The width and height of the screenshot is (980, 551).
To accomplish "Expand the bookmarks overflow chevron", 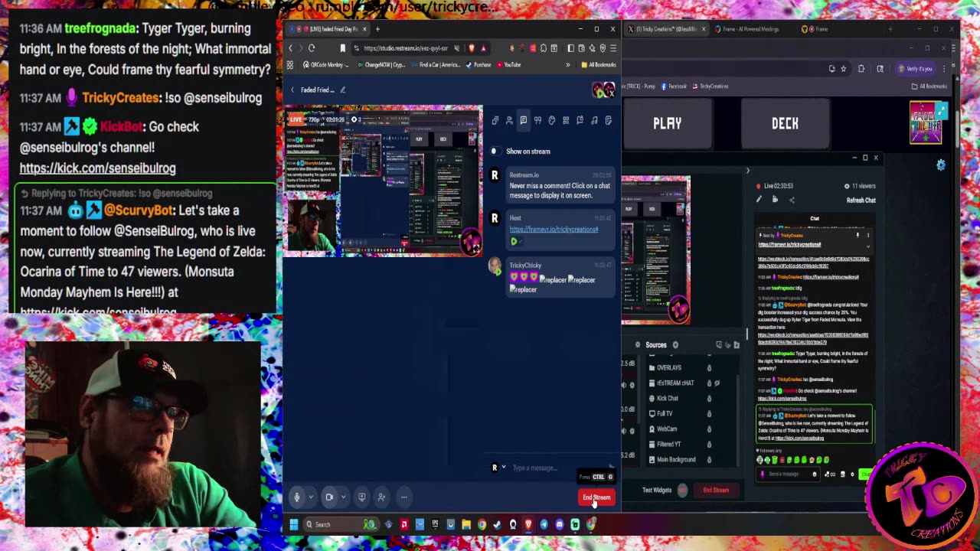I will (x=567, y=65).
